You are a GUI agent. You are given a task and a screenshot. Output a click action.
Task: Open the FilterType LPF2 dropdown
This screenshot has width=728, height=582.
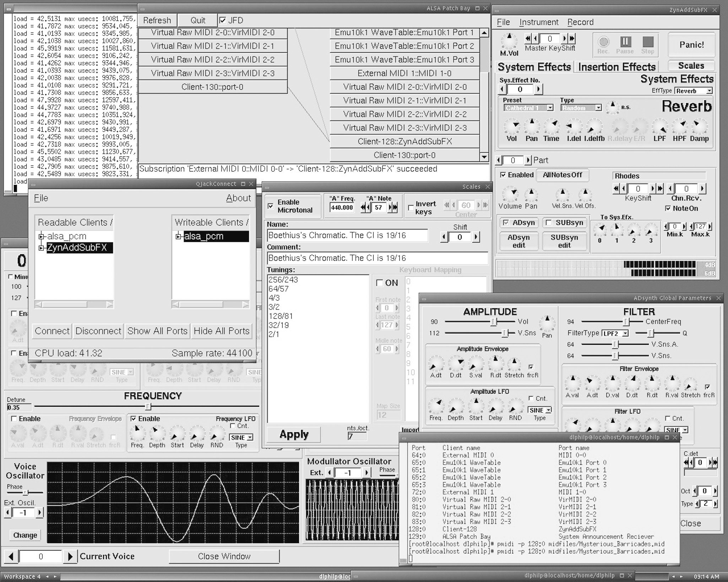615,333
